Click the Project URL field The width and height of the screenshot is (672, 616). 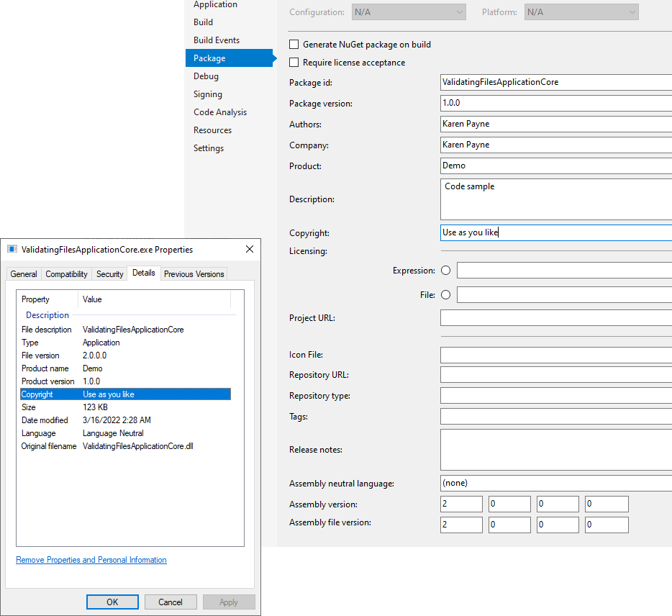point(556,318)
